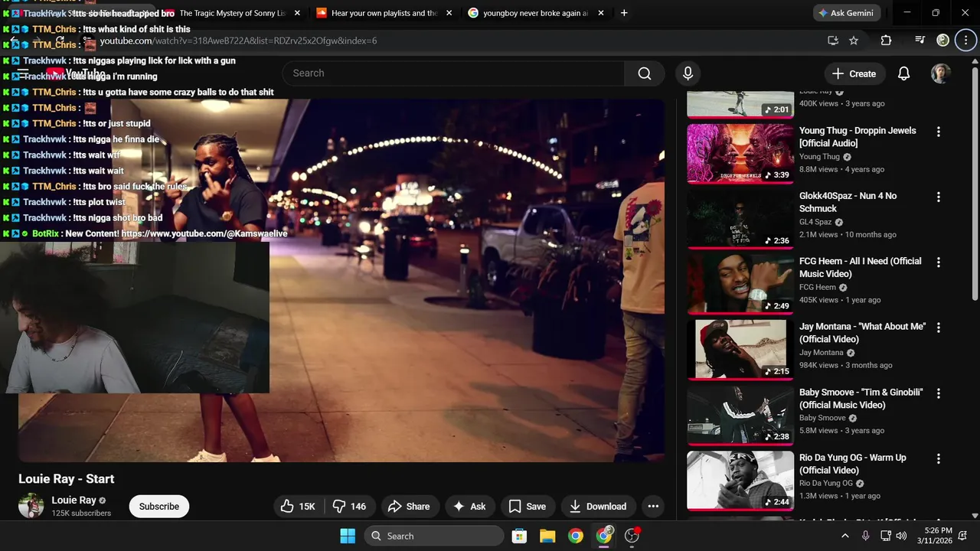
Task: Open the Chrome profile avatar
Action: click(943, 41)
